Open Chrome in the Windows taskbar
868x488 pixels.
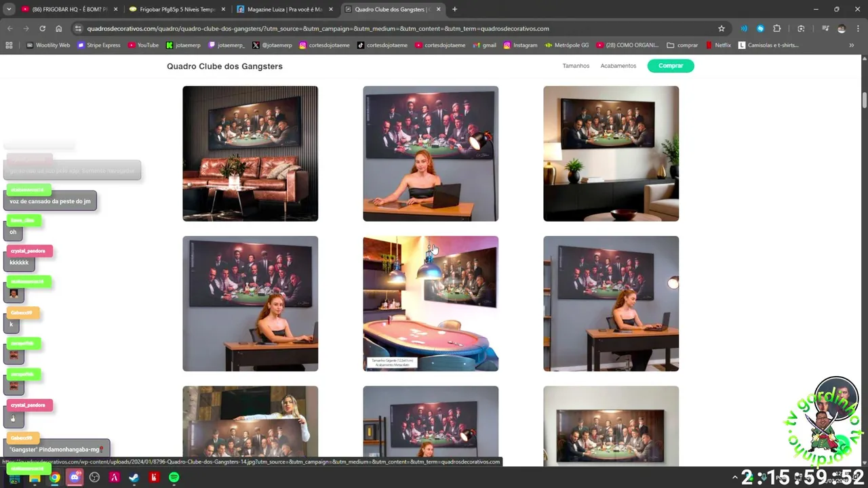[54, 477]
